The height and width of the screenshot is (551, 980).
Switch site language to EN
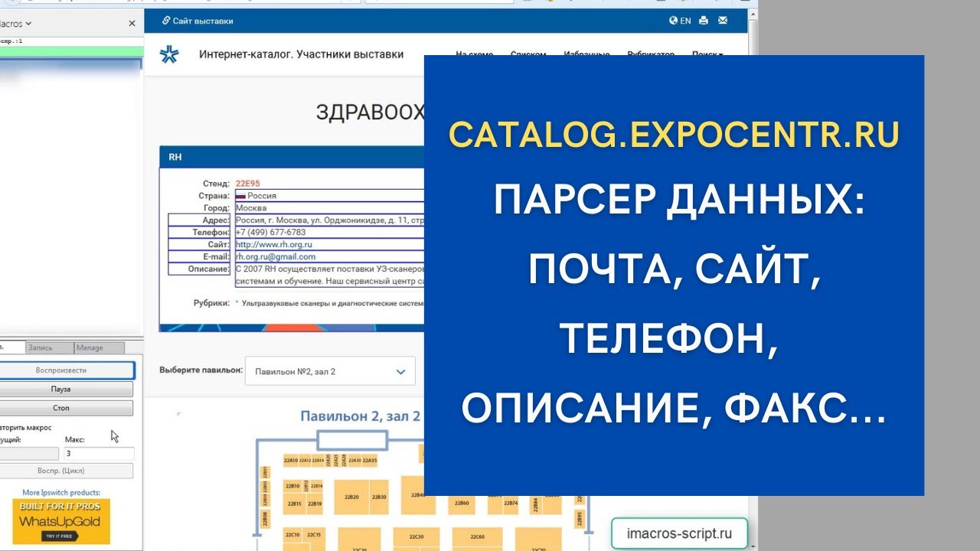pyautogui.click(x=680, y=21)
